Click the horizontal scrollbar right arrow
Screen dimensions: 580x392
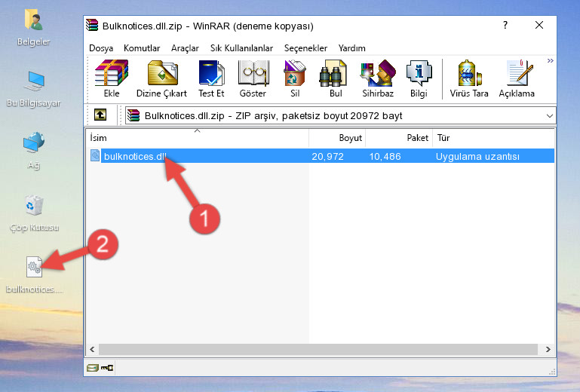548,350
